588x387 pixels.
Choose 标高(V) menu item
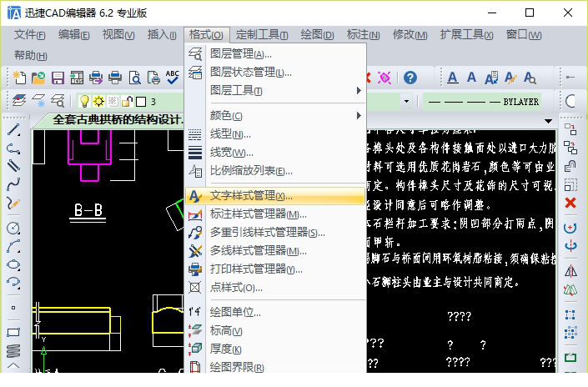[275, 331]
